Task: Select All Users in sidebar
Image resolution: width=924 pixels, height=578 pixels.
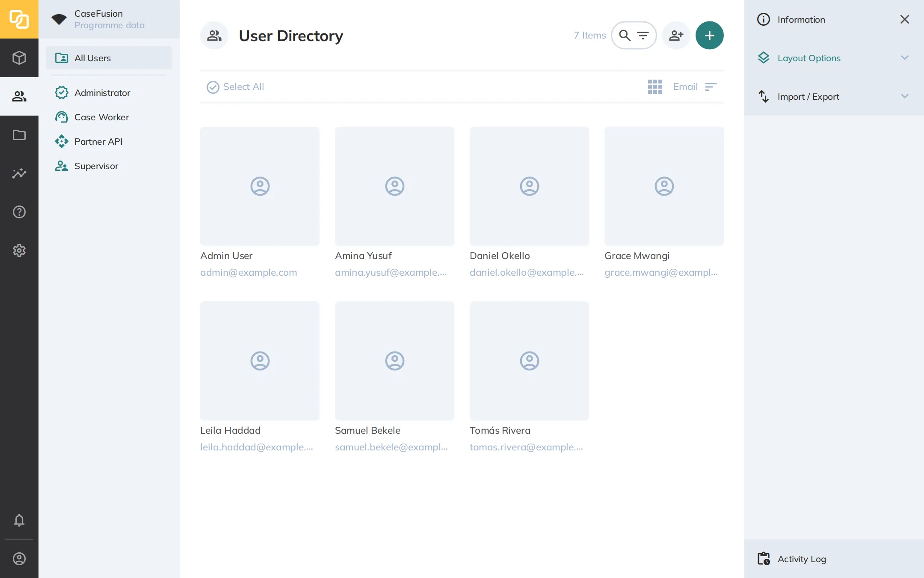Action: pyautogui.click(x=109, y=58)
